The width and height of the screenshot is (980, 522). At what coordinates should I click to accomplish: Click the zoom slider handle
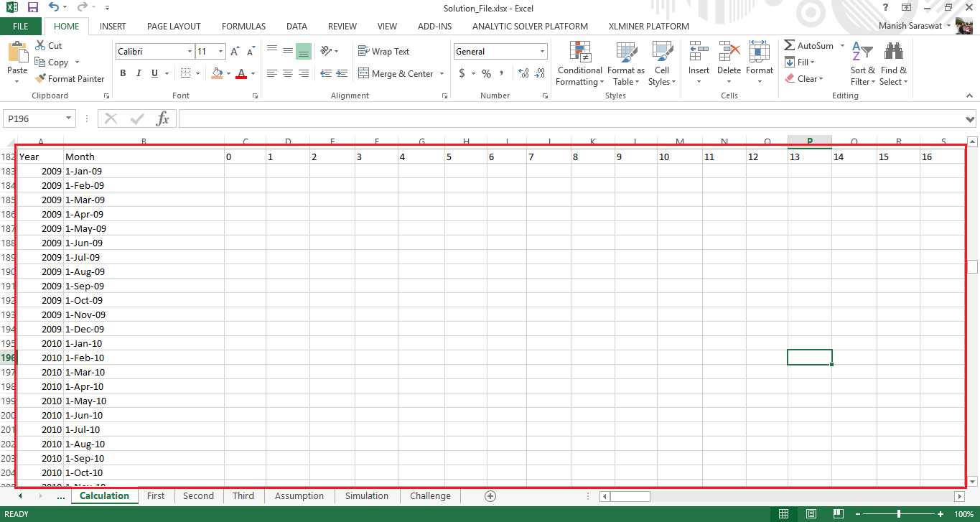coord(899,514)
